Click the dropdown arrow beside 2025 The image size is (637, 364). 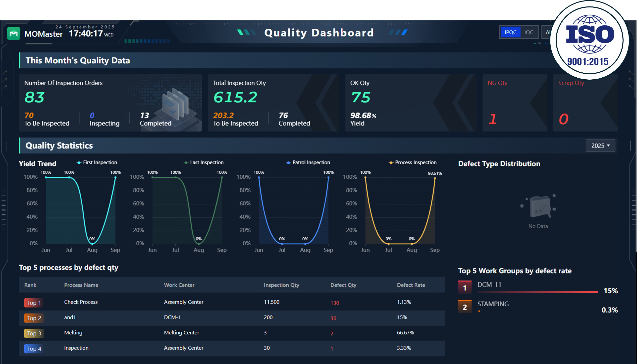(x=608, y=145)
